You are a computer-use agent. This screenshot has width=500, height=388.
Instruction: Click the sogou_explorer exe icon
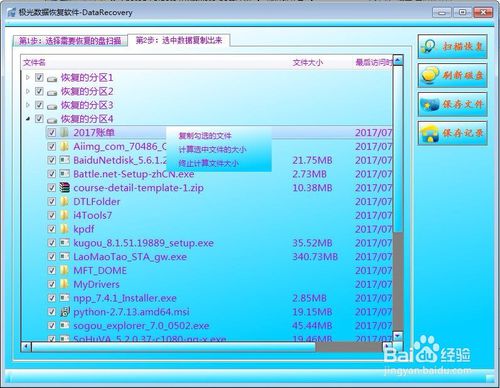[64, 325]
